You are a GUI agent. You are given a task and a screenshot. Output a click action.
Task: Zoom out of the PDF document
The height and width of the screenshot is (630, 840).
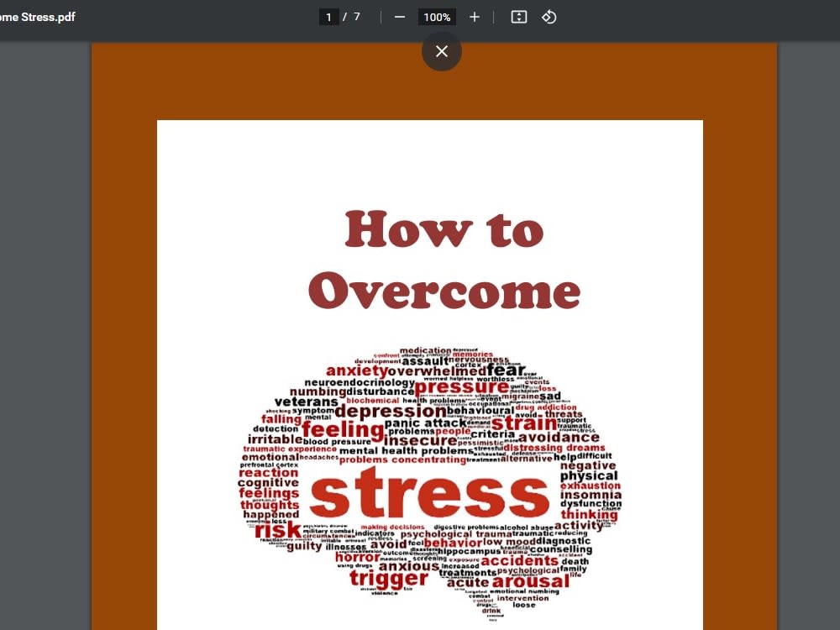click(400, 17)
